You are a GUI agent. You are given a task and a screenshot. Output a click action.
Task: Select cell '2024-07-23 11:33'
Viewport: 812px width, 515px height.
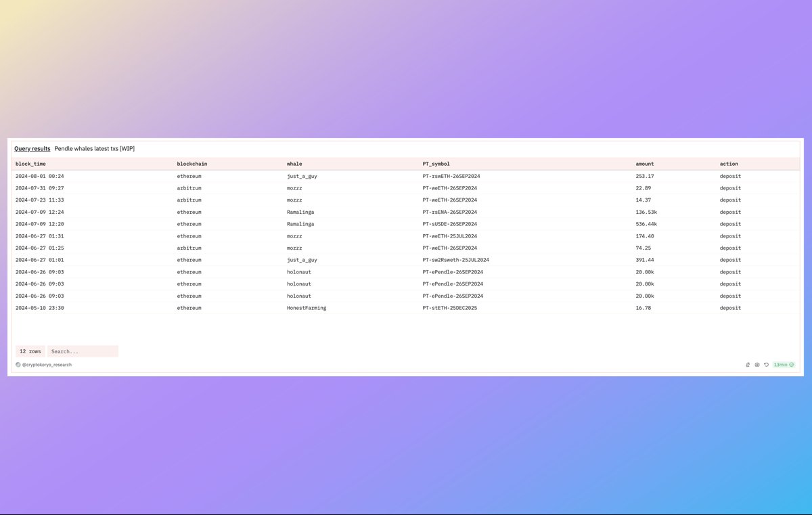pyautogui.click(x=40, y=200)
